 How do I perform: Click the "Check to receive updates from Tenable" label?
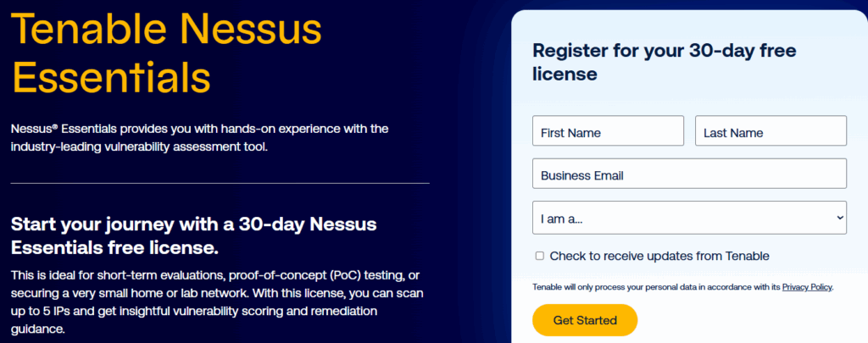pyautogui.click(x=659, y=256)
